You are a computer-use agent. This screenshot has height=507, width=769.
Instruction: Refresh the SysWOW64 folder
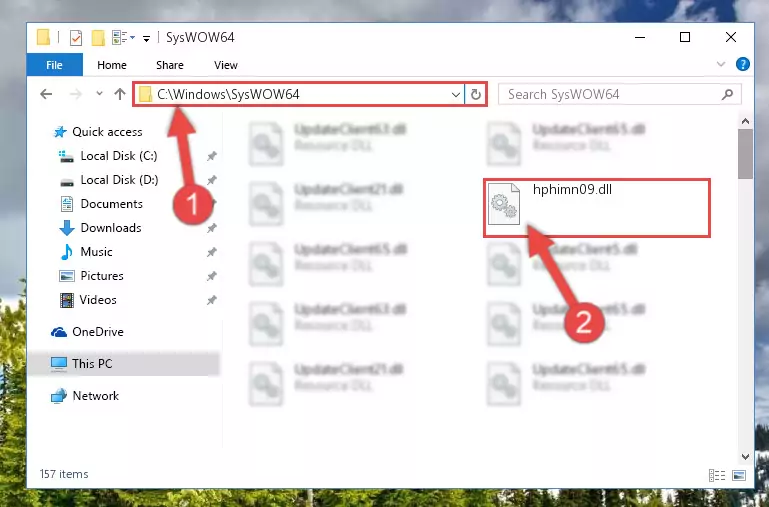[475, 95]
